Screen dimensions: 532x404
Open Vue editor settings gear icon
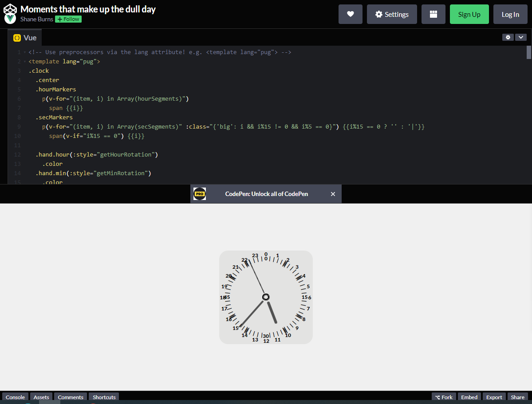[508, 37]
